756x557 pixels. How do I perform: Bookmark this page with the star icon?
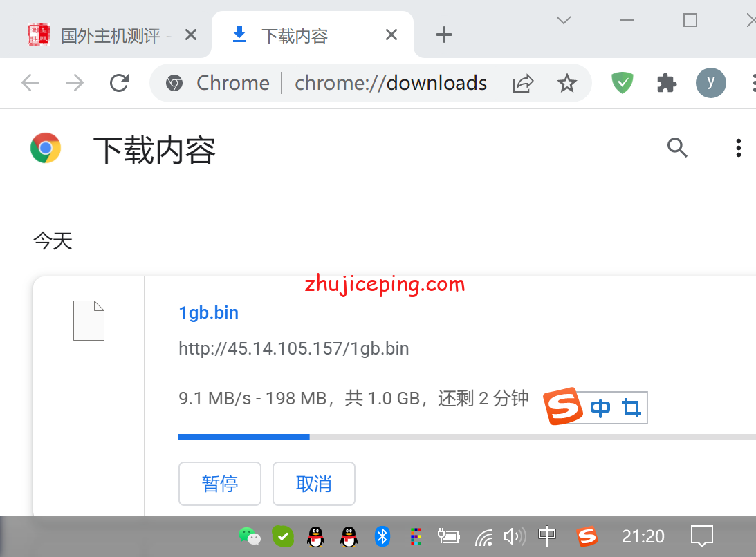click(567, 84)
